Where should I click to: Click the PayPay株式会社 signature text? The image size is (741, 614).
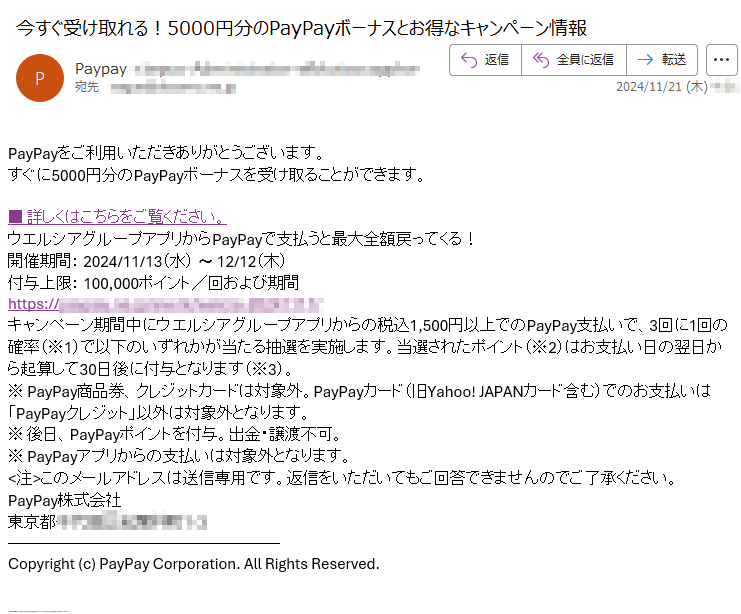pyautogui.click(x=65, y=500)
